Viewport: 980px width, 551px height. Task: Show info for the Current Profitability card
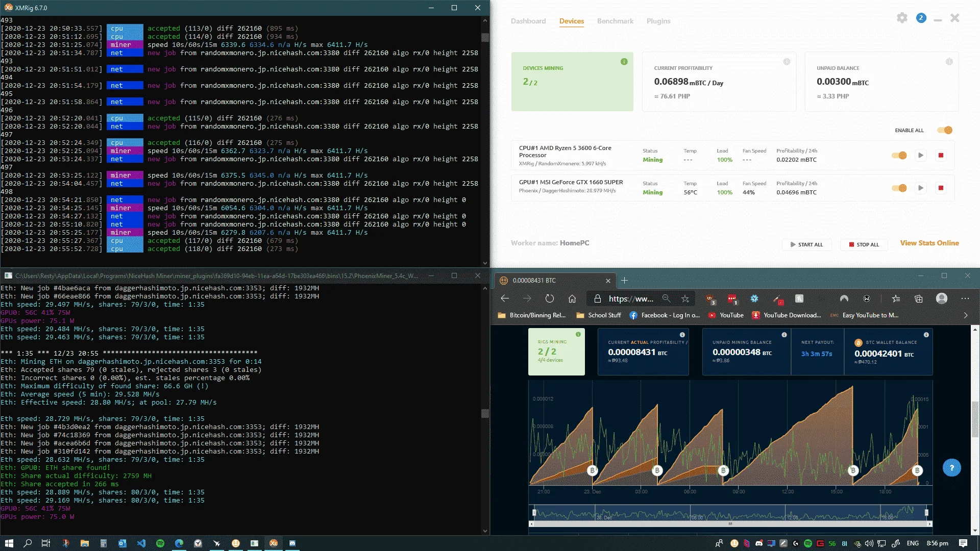click(x=787, y=62)
